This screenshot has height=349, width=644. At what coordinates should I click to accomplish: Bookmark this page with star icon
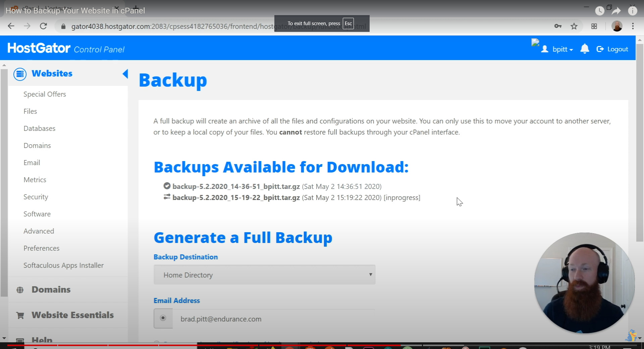pos(574,26)
